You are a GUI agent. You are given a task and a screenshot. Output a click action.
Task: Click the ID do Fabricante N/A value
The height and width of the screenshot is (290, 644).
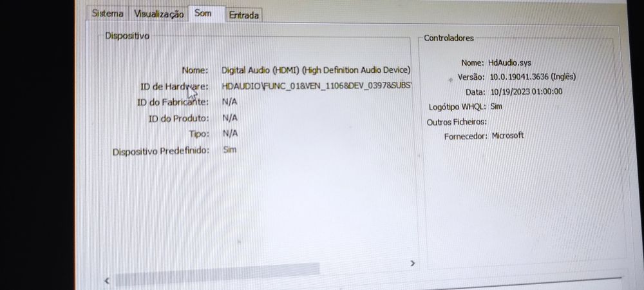click(x=230, y=101)
